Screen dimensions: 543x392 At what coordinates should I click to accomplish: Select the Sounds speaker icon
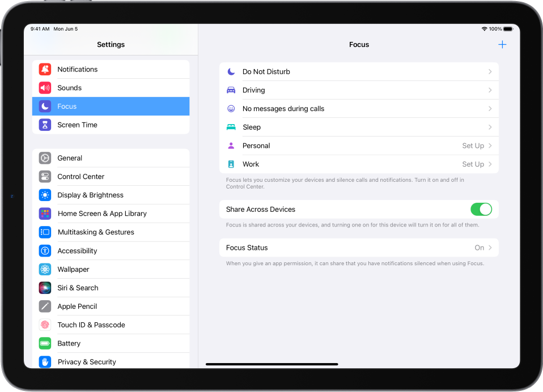pos(45,88)
